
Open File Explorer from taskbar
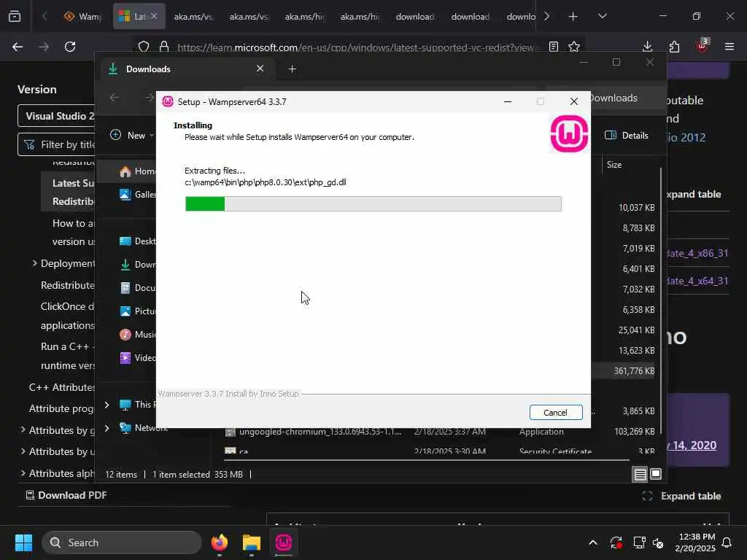click(x=252, y=542)
